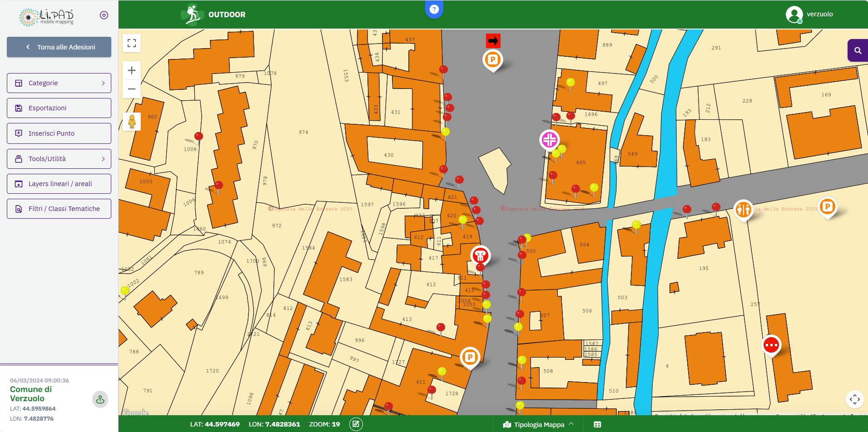Image resolution: width=868 pixels, height=432 pixels.
Task: Zoom out with the minus button
Action: pos(132,89)
